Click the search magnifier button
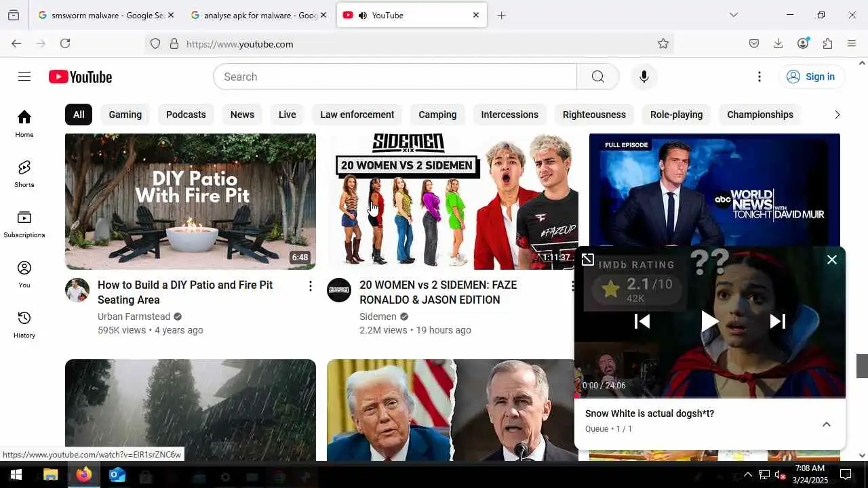 [597, 77]
